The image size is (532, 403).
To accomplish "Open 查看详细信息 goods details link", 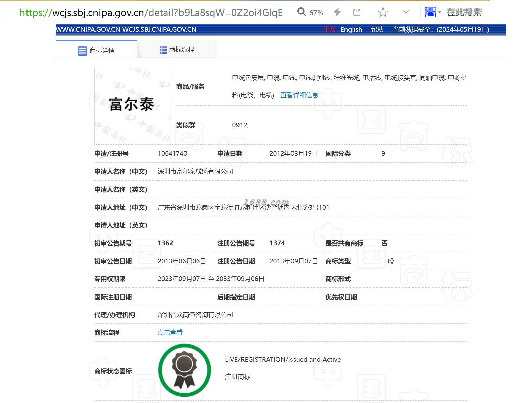I will [299, 95].
